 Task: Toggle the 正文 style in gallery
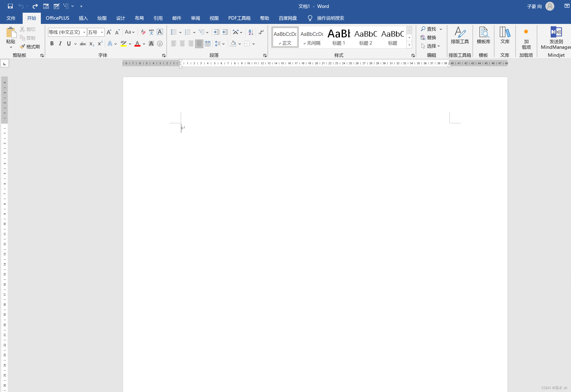[284, 37]
